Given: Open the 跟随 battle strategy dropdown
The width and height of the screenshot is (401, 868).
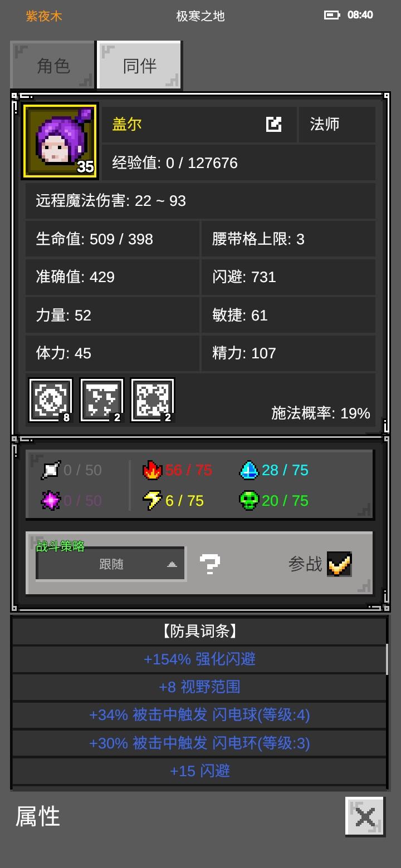Looking at the screenshot, I should tap(111, 564).
